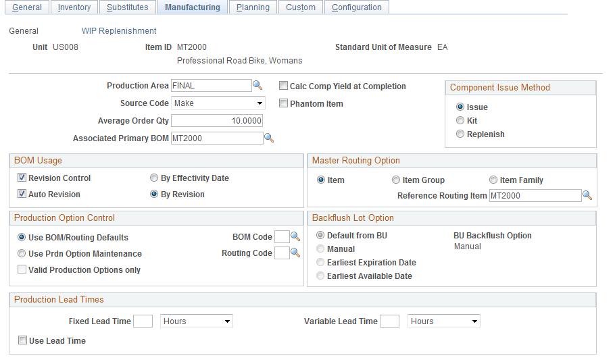Click BOM Code lookup magnifier
This screenshot has height=364, width=615.
click(x=295, y=237)
